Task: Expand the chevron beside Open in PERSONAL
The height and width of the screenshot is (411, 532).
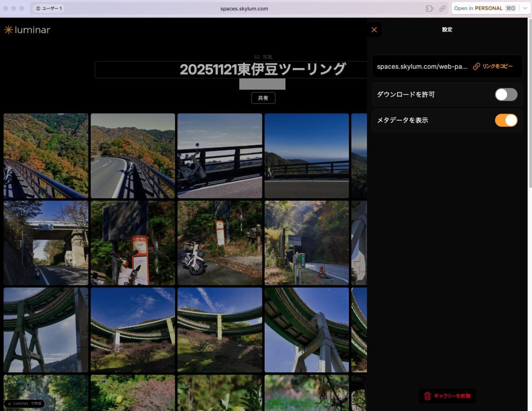Action: click(x=525, y=8)
